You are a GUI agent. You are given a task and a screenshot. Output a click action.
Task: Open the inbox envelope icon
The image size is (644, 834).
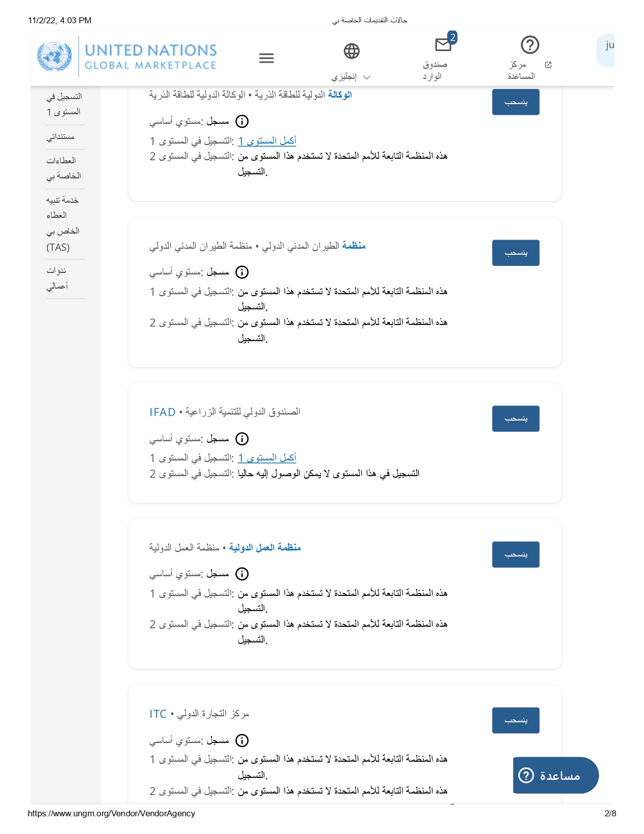coord(443,44)
